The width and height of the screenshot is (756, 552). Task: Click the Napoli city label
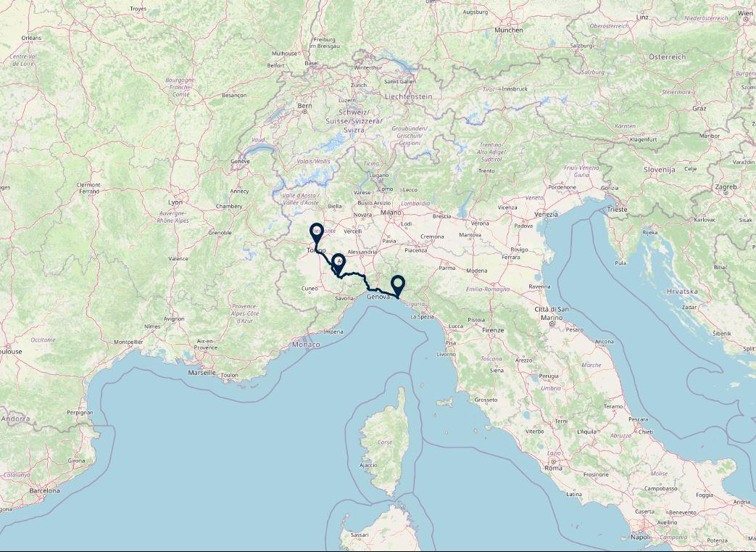click(x=641, y=537)
